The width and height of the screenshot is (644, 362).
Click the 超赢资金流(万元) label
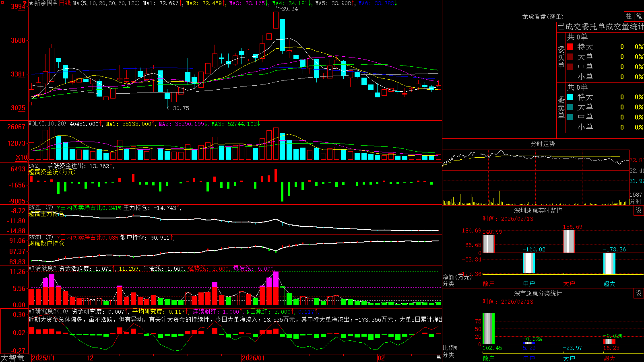52,172
